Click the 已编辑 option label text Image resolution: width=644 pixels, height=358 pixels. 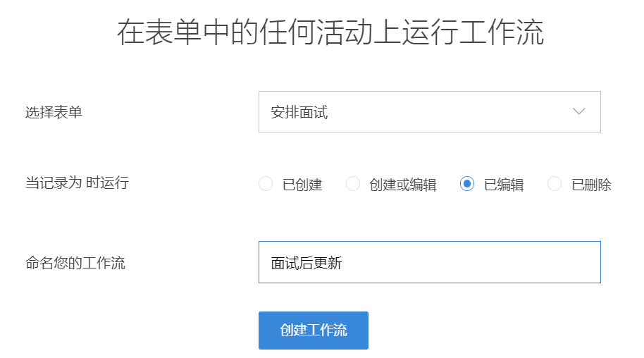click(504, 185)
